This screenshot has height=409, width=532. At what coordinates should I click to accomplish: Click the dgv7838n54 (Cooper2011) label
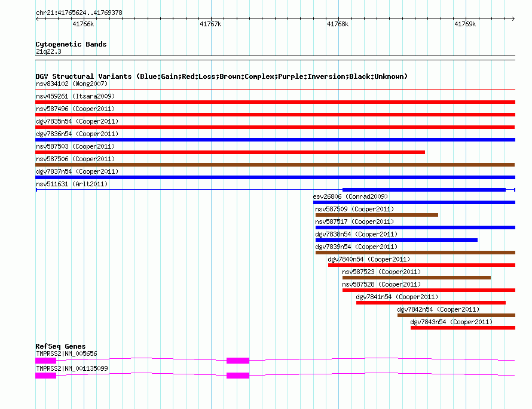click(356, 234)
